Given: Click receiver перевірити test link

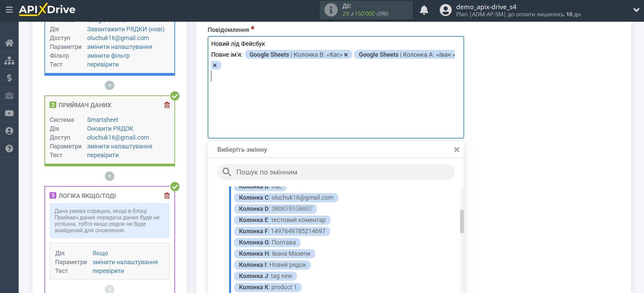Looking at the screenshot, I should [x=103, y=155].
